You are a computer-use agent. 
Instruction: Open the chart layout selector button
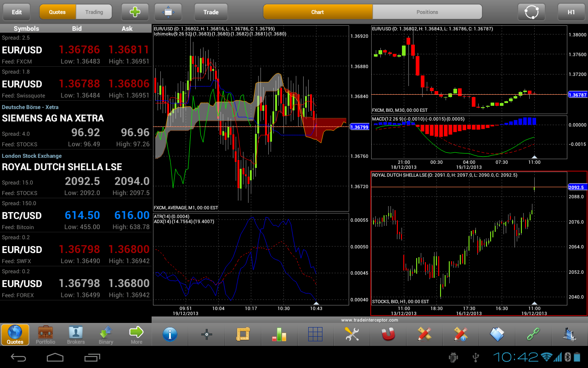168,12
